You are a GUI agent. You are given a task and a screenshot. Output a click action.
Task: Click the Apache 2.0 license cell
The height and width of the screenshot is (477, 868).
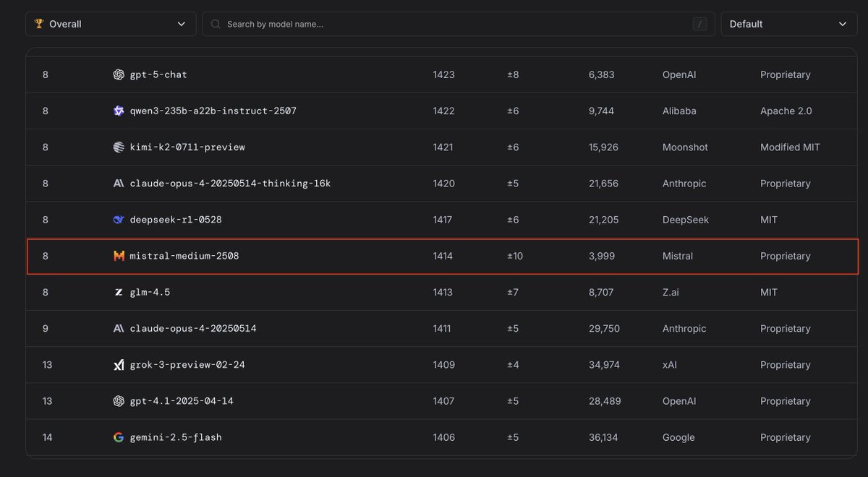pos(786,111)
